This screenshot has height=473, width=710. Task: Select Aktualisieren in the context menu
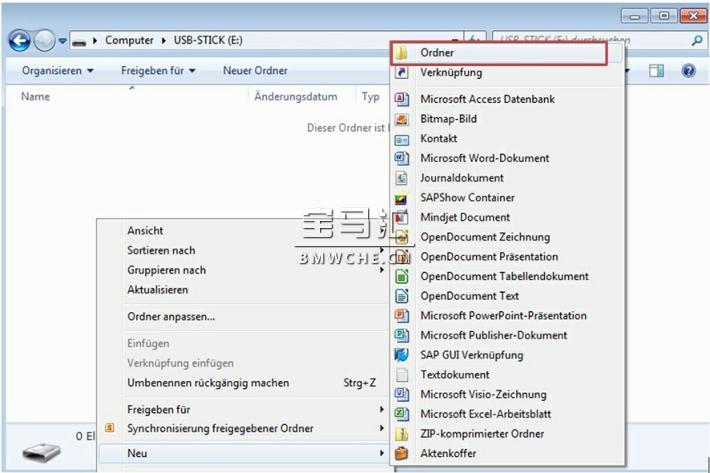[158, 290]
